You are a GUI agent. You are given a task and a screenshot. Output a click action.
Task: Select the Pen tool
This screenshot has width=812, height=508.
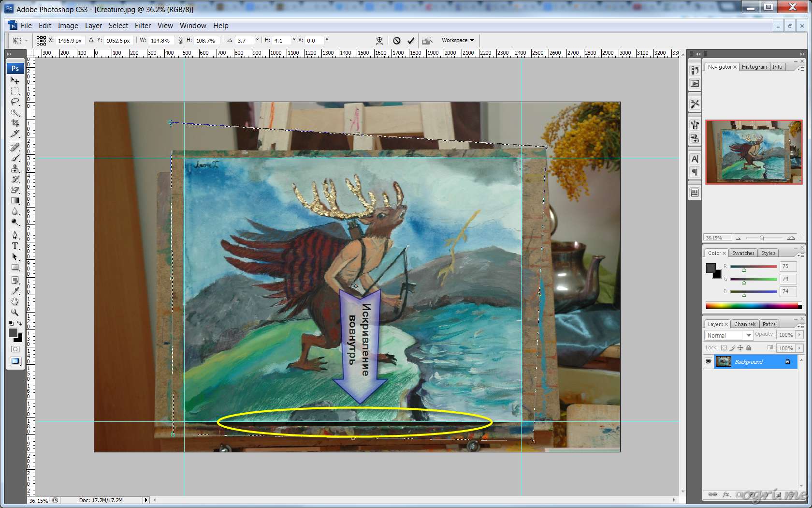(x=15, y=235)
